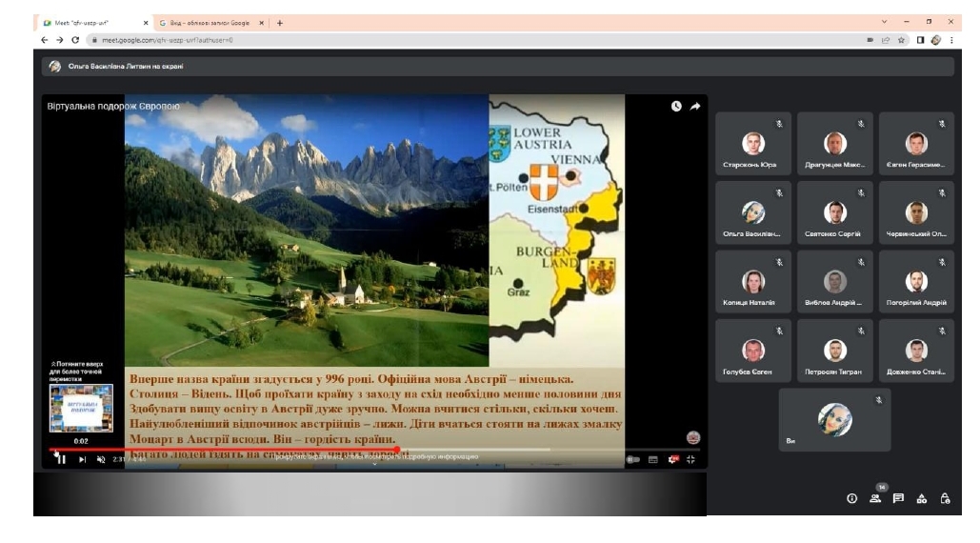
Task: Switch to the Google account login tab
Action: point(209,23)
